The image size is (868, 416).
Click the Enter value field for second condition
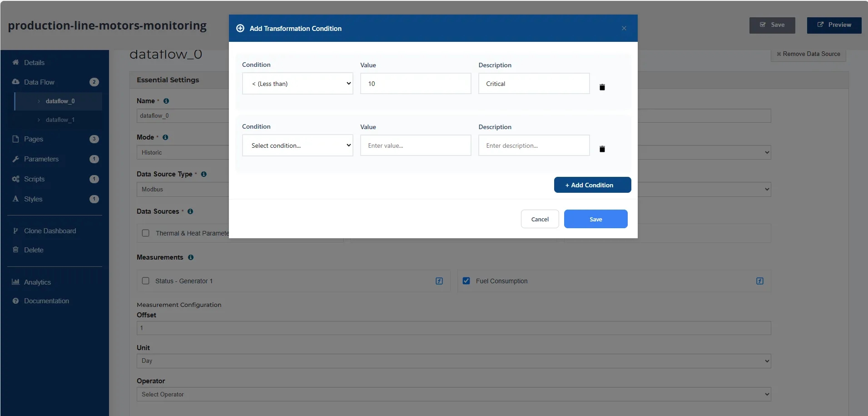click(415, 145)
